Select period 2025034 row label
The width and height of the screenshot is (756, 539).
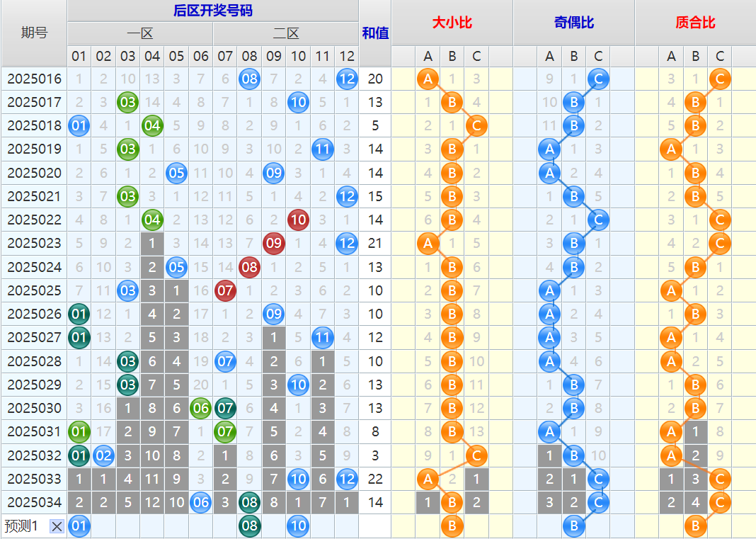point(34,502)
